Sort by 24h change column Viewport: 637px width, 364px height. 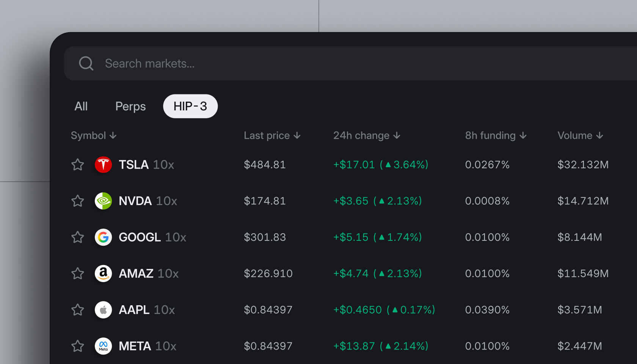(367, 135)
